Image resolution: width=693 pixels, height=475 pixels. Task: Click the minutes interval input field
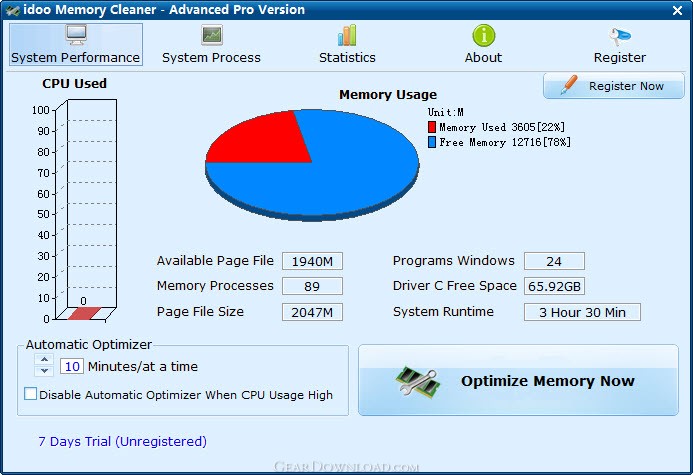(72, 366)
